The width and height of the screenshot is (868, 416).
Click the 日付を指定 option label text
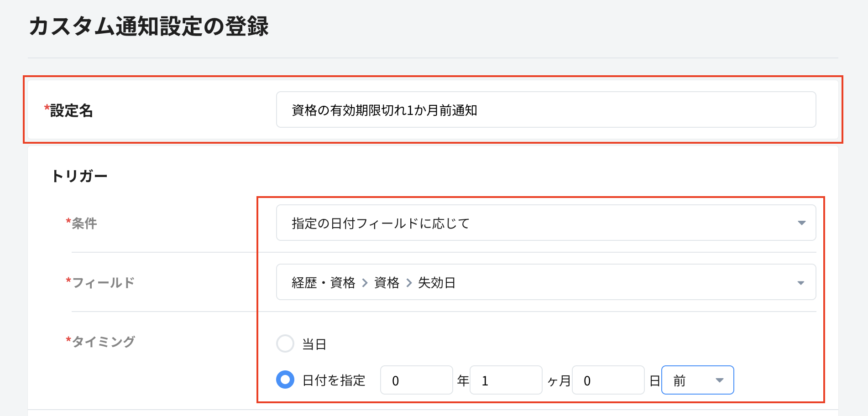click(334, 380)
